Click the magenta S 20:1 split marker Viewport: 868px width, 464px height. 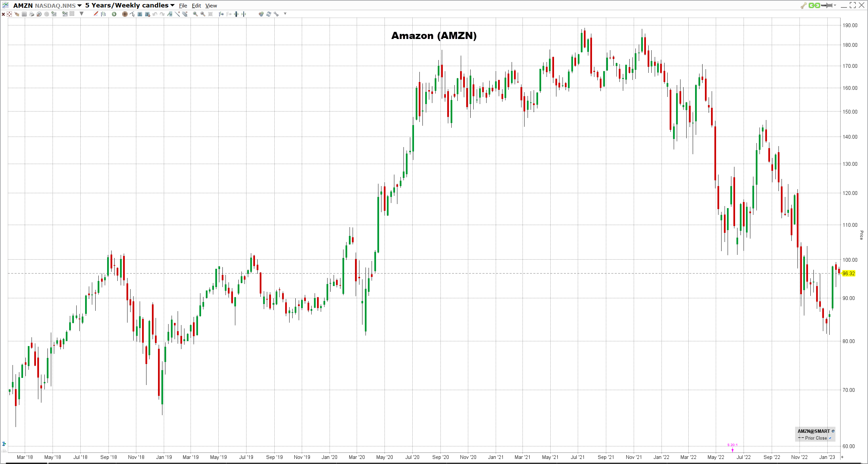coord(732,447)
